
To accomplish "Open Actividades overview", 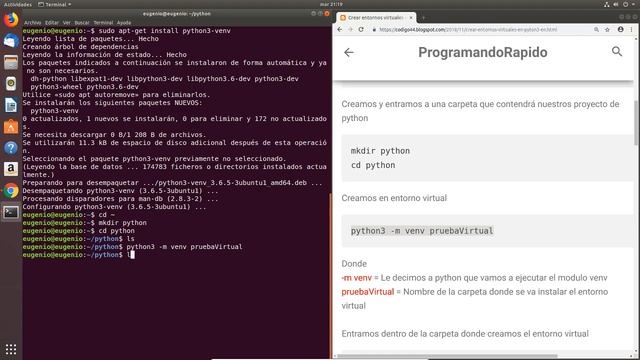I will 18,4.
